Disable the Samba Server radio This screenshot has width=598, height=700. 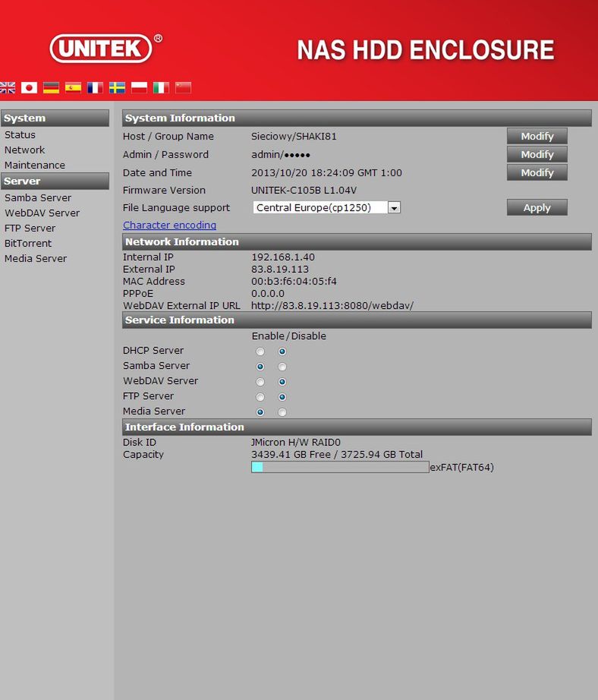click(x=282, y=367)
